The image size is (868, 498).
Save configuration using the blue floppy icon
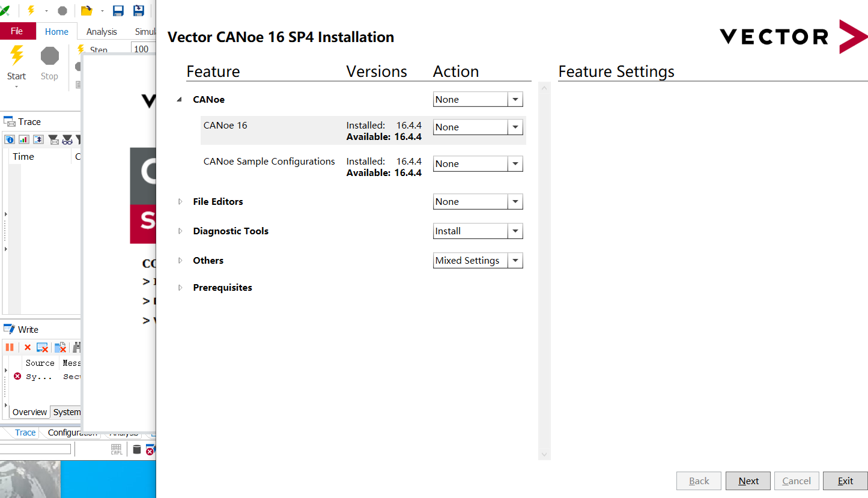tap(118, 11)
